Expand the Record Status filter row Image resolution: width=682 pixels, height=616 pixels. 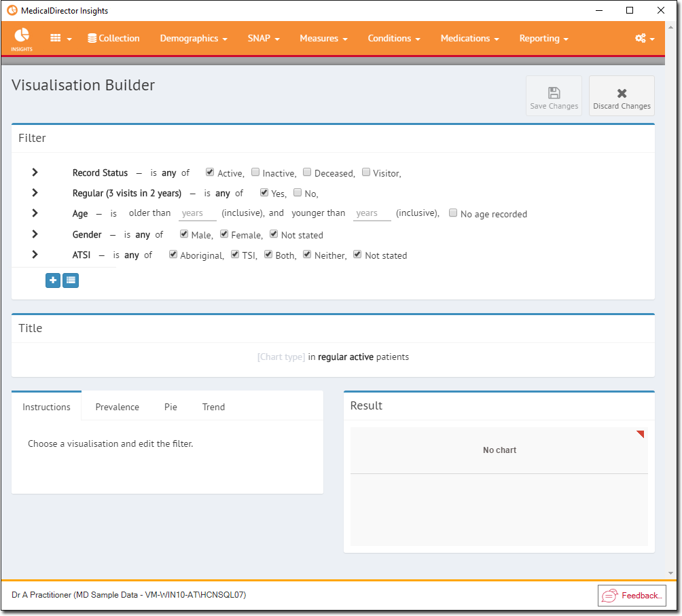[x=35, y=173]
